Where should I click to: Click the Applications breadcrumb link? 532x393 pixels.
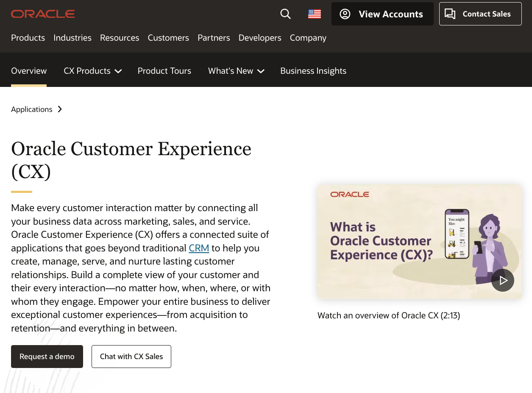coord(32,109)
